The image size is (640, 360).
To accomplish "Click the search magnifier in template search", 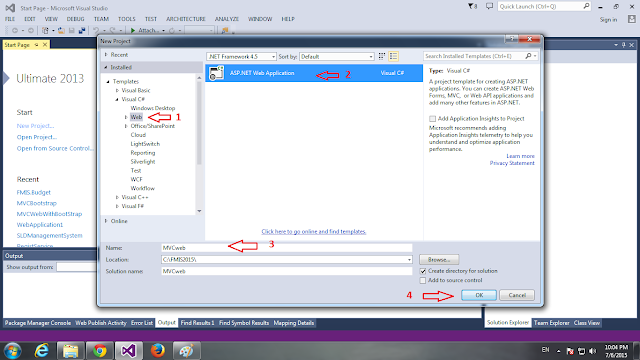I will point(528,56).
